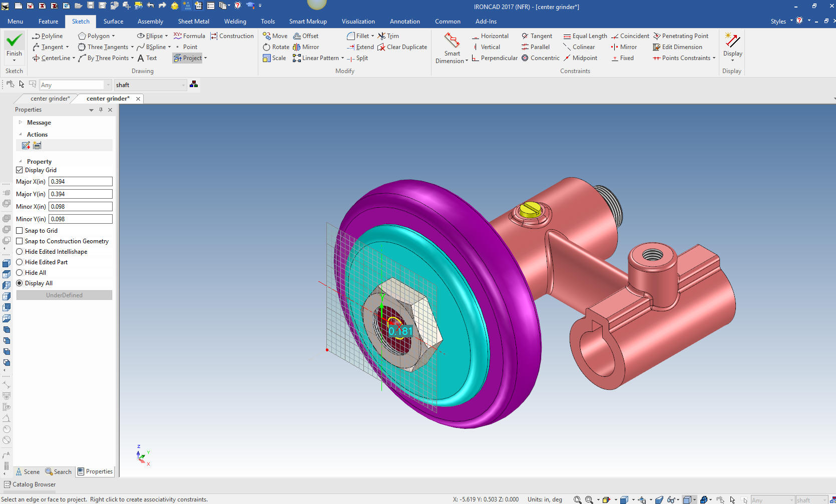Switch to the Scene panel tab
This screenshot has height=504, width=836.
click(x=28, y=471)
